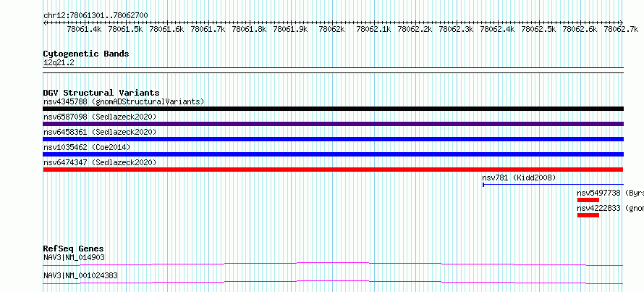
Task: Click the 78062.7k ruler tick label
Action: tap(621, 30)
